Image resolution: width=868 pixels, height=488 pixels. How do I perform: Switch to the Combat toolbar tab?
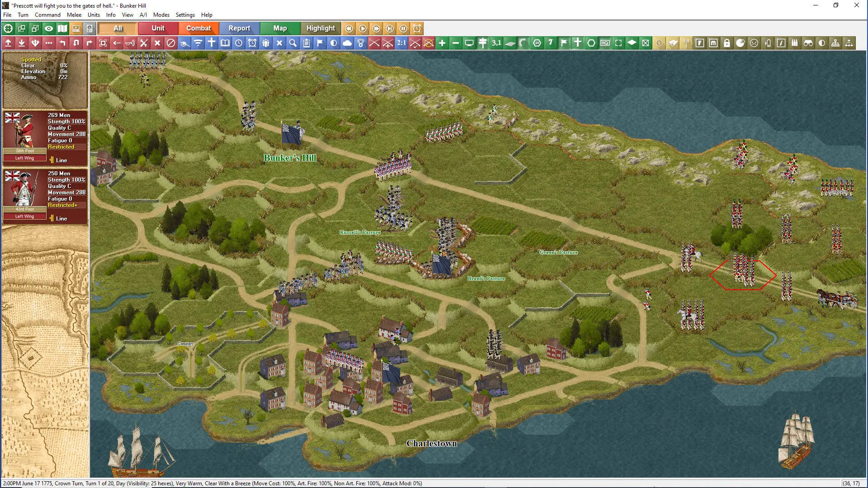(x=198, y=28)
